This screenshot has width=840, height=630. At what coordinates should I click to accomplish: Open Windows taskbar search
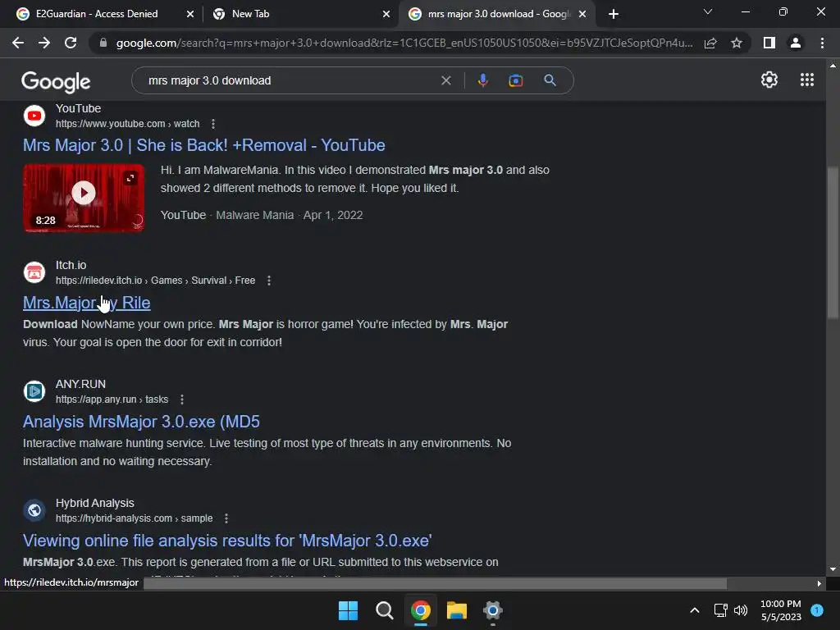click(384, 610)
